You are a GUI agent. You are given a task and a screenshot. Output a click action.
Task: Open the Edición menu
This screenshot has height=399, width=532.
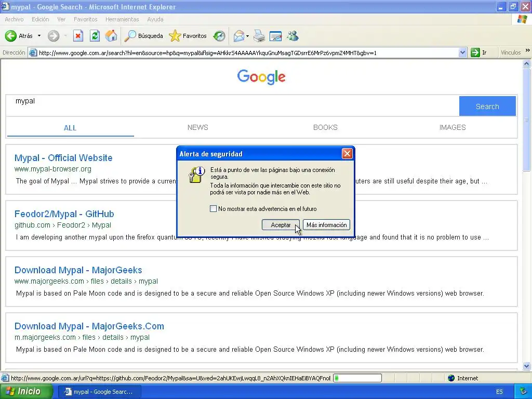coord(41,19)
